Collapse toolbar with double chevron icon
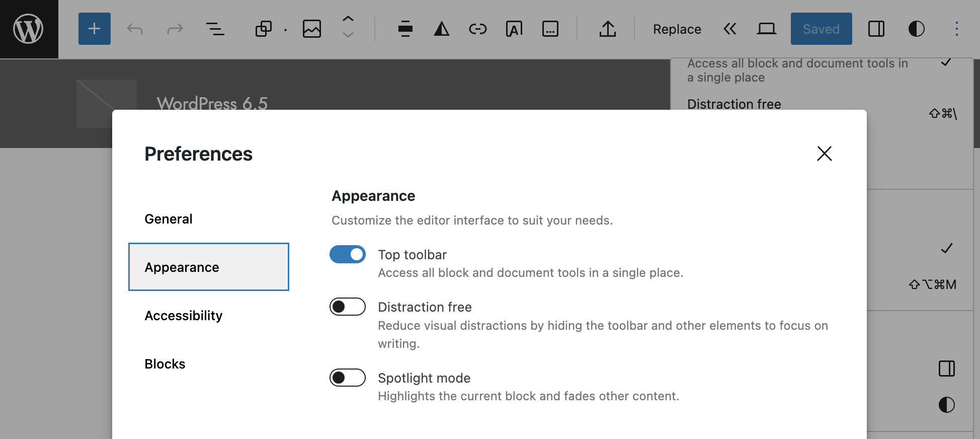 tap(729, 29)
